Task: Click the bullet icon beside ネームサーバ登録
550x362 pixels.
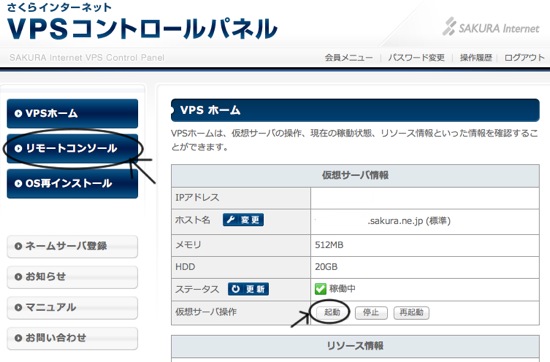Action: pyautogui.click(x=18, y=246)
